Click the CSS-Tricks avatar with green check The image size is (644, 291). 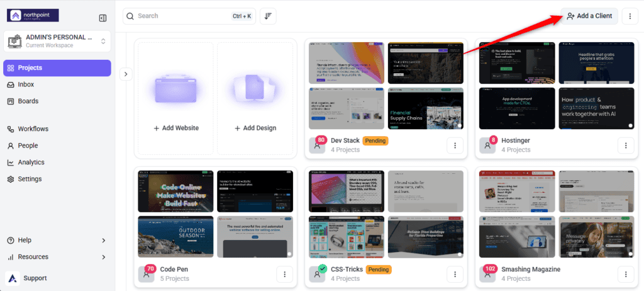pos(317,274)
